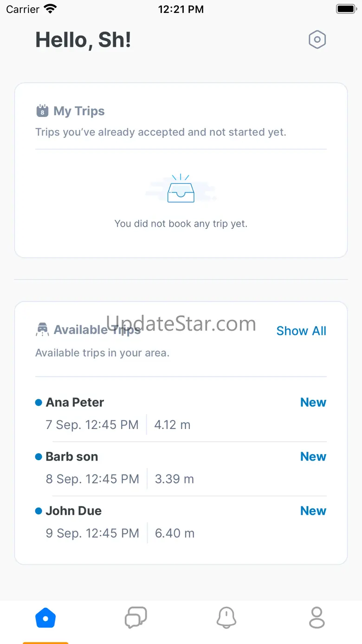Tap the battery indicator in status bar

pyautogui.click(x=345, y=9)
